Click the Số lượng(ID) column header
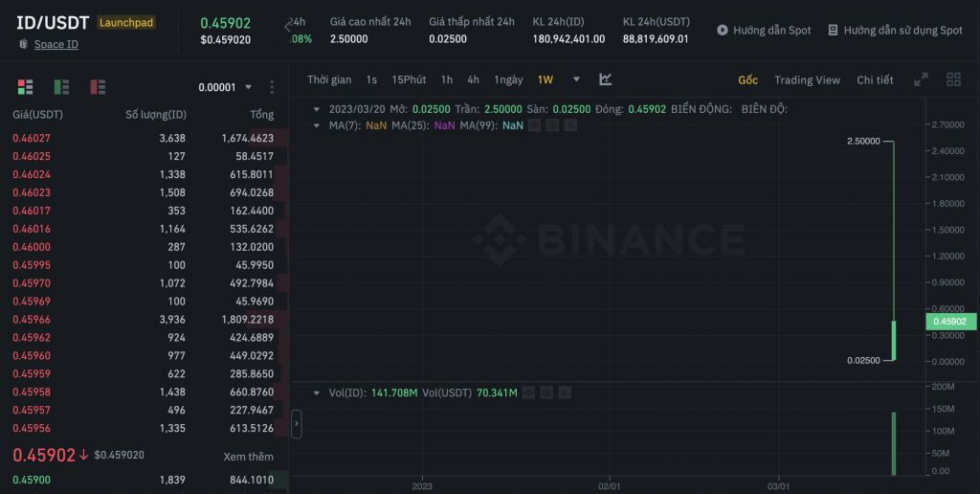 [x=156, y=115]
